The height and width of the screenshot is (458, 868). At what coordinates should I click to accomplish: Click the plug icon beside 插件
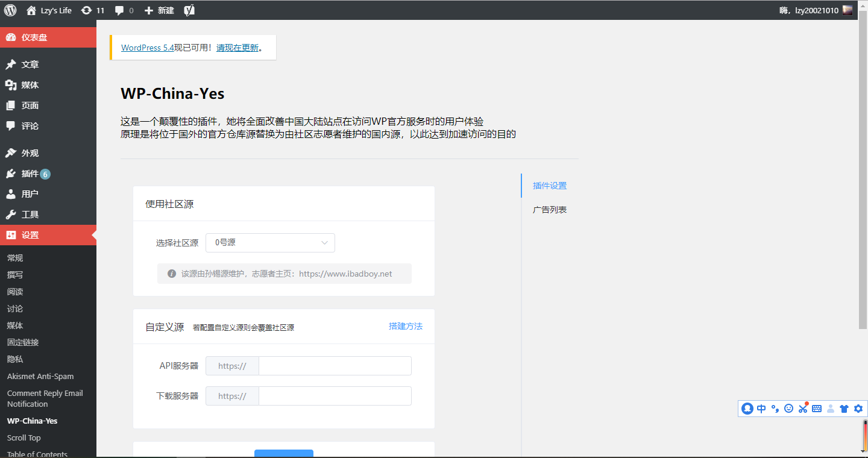(11, 174)
